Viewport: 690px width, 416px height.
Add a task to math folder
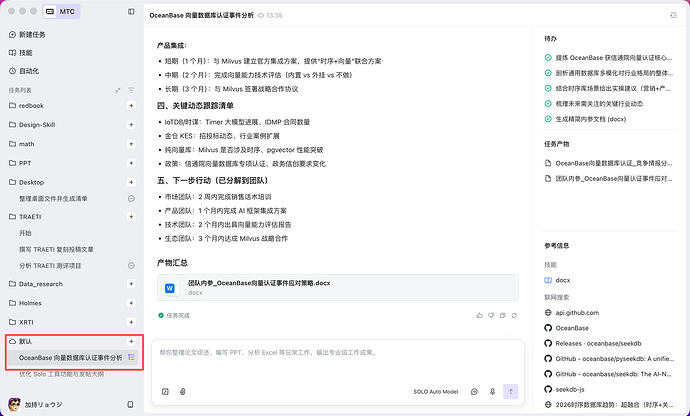pos(131,144)
